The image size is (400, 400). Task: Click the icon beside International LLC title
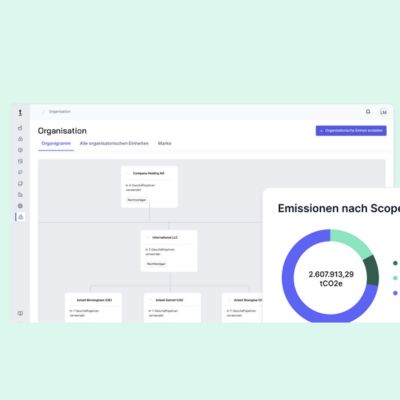(x=148, y=237)
